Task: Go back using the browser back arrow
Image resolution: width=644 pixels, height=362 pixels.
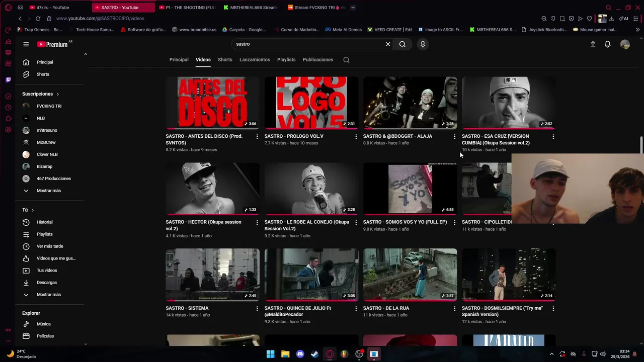Action: [20, 19]
